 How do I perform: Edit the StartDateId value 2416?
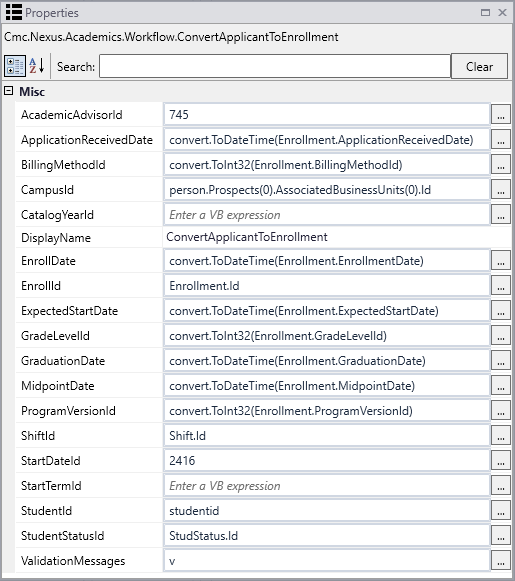(x=327, y=461)
